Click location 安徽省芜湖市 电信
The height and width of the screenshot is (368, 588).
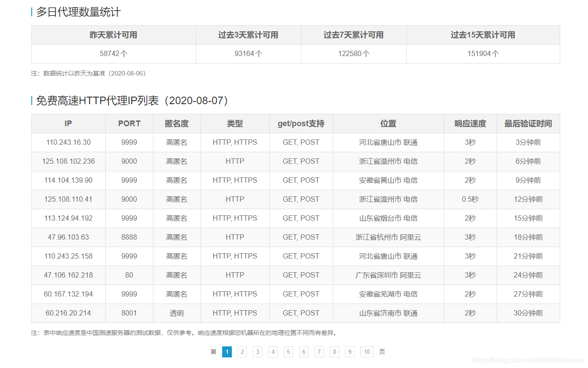(x=388, y=294)
